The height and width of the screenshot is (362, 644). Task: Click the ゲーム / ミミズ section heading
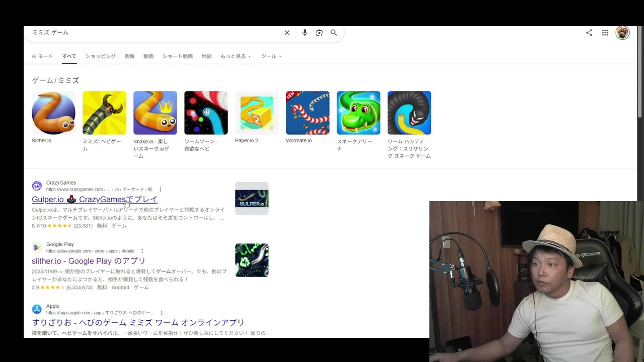(x=55, y=80)
